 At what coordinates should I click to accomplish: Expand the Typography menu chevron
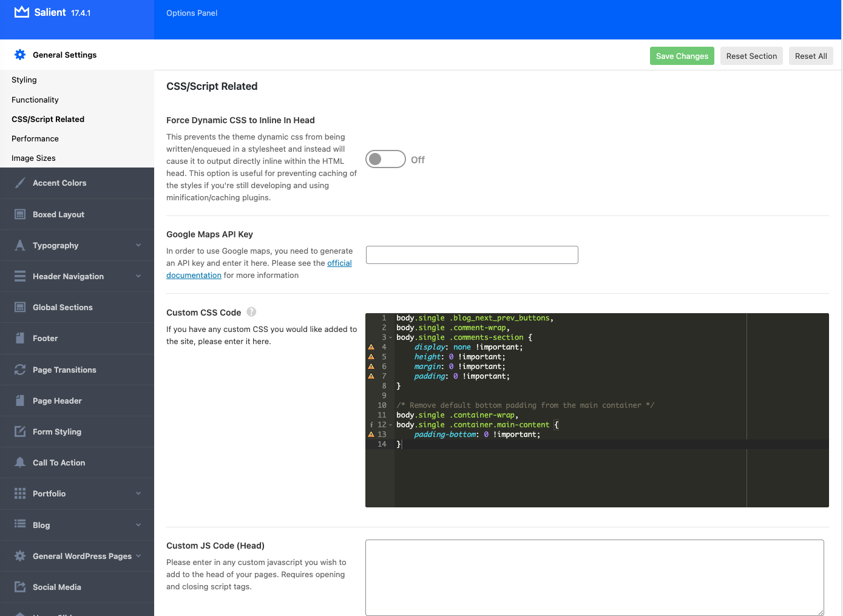point(138,245)
